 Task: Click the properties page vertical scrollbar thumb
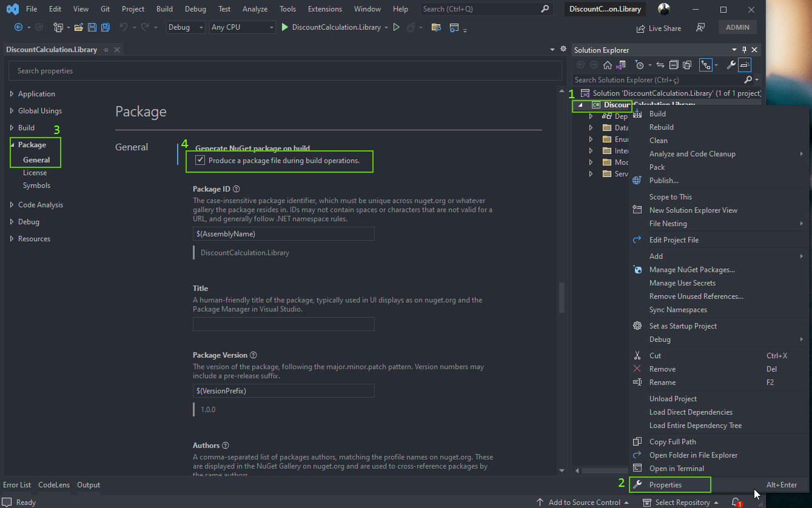pos(562,298)
